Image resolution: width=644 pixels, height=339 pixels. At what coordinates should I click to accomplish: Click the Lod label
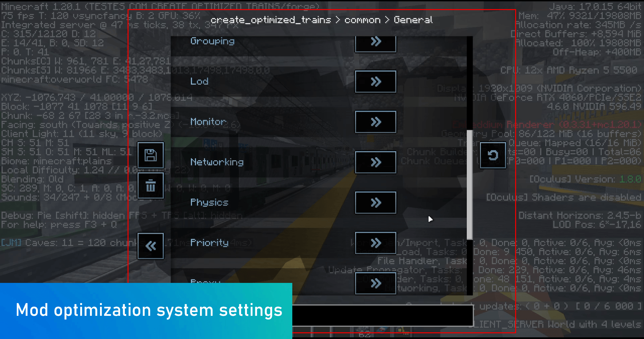click(x=199, y=81)
